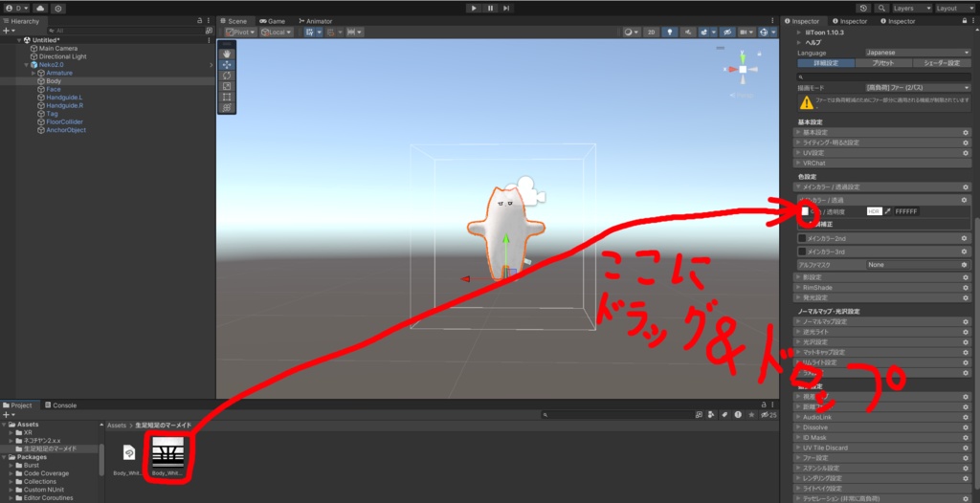The width and height of the screenshot is (980, 503).
Task: Select the Body_Whit texture thumbnail
Action: pos(168,452)
